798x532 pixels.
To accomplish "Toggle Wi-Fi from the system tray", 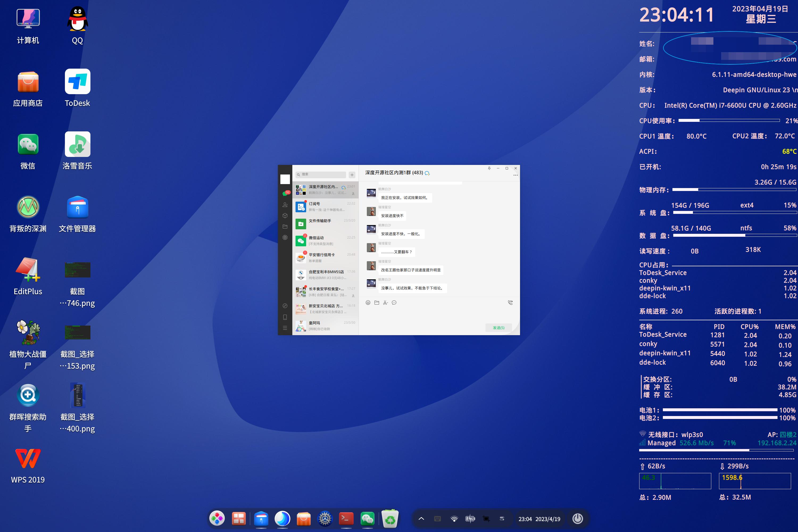I will click(x=454, y=519).
